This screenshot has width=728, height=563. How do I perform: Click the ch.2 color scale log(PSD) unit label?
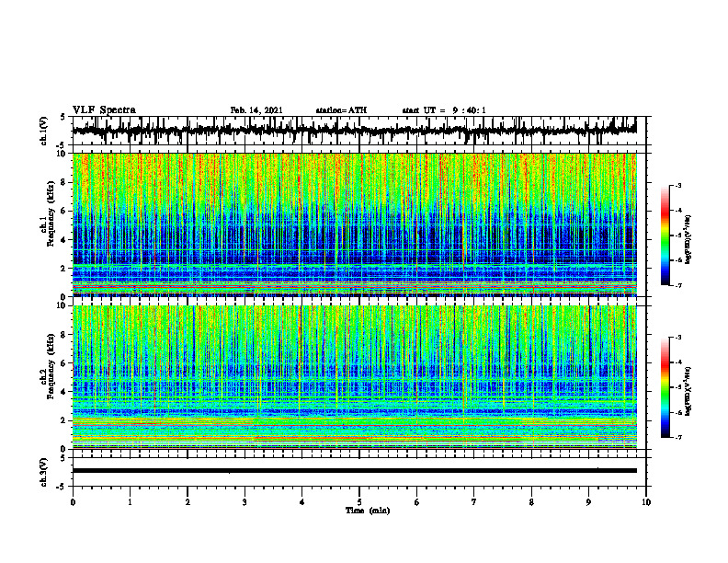tap(688, 392)
